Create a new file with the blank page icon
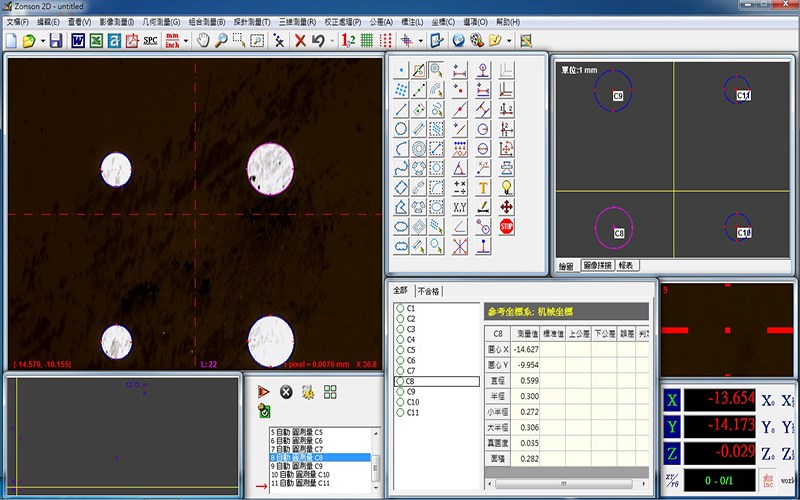 coord(11,40)
